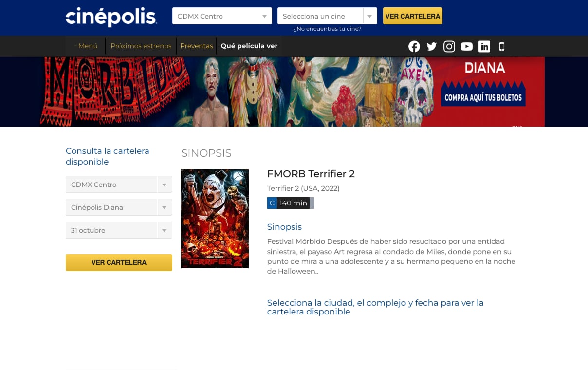Click the yellow header VER CARTELERA button
588x370 pixels.
[x=413, y=16]
